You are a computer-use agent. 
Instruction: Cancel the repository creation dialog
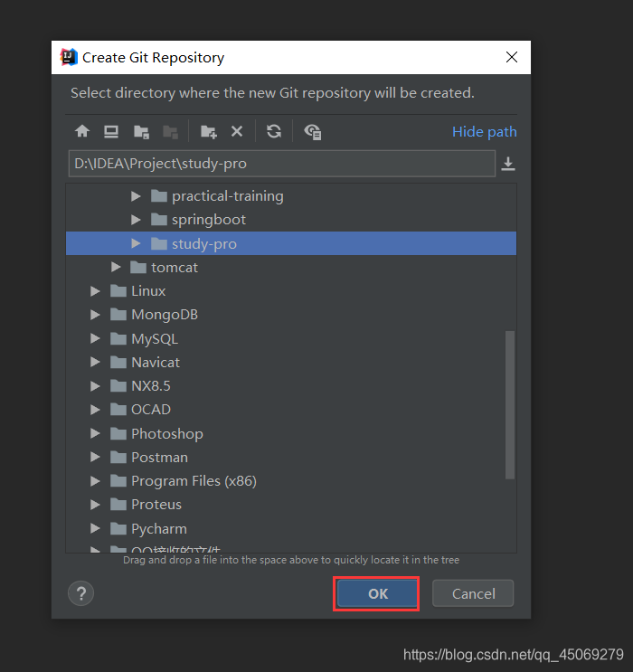473,593
